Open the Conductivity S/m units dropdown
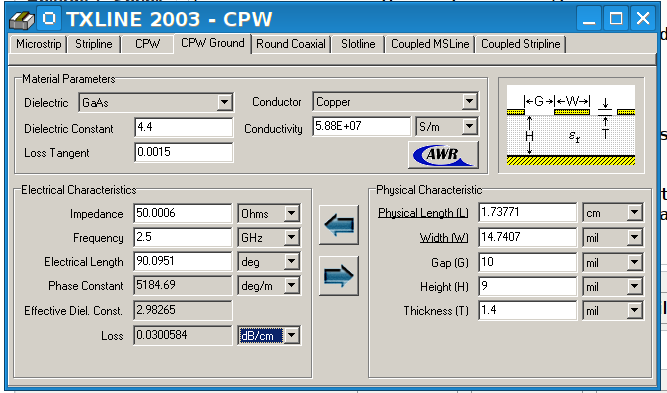The image size is (667, 393). click(x=469, y=126)
